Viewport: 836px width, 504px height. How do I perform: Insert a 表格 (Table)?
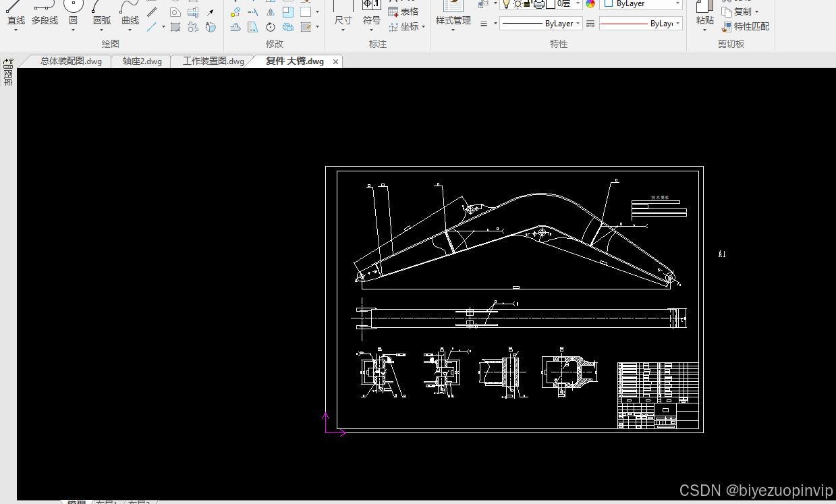pos(403,12)
